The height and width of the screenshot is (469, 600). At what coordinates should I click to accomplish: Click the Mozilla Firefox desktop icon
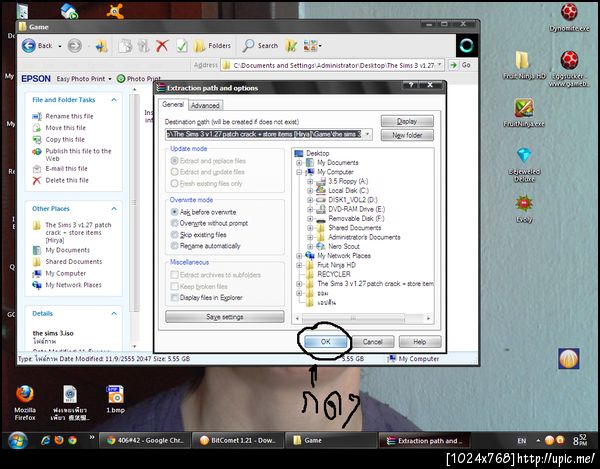click(x=25, y=403)
